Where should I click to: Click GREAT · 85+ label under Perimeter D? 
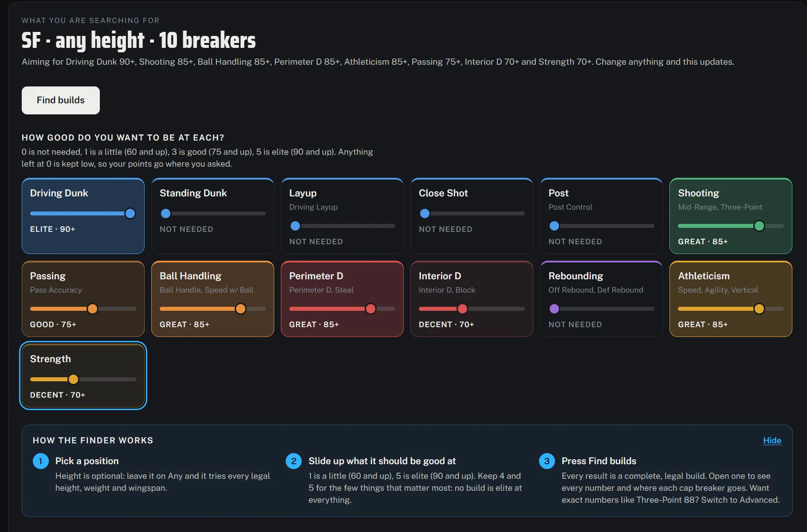pyautogui.click(x=314, y=325)
